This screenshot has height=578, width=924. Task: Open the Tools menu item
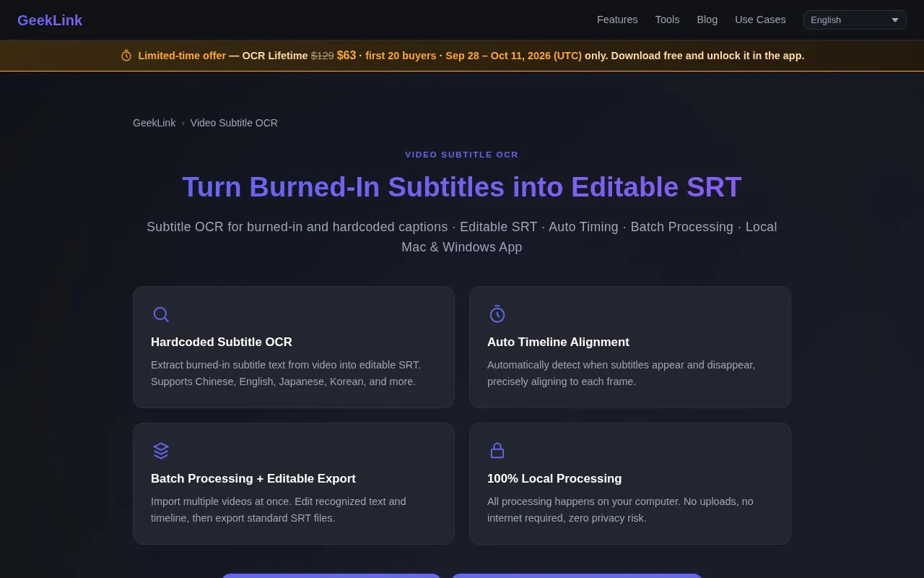(x=667, y=20)
